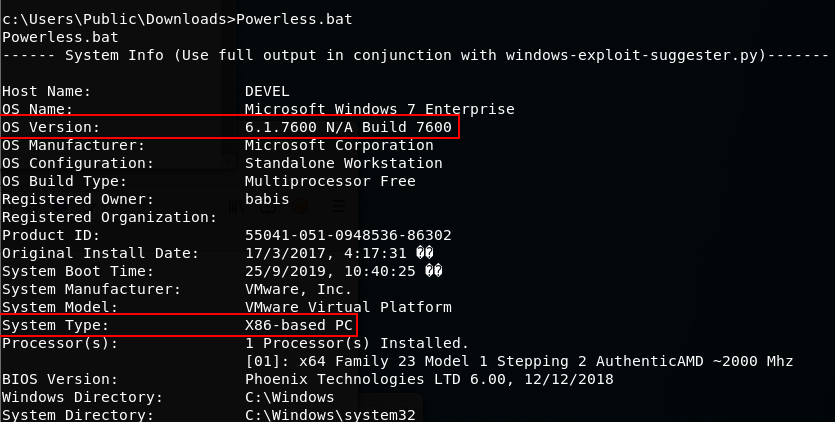The height and width of the screenshot is (422, 835).
Task: Click the windows-exploit-suggester.py text
Action: tap(632, 55)
